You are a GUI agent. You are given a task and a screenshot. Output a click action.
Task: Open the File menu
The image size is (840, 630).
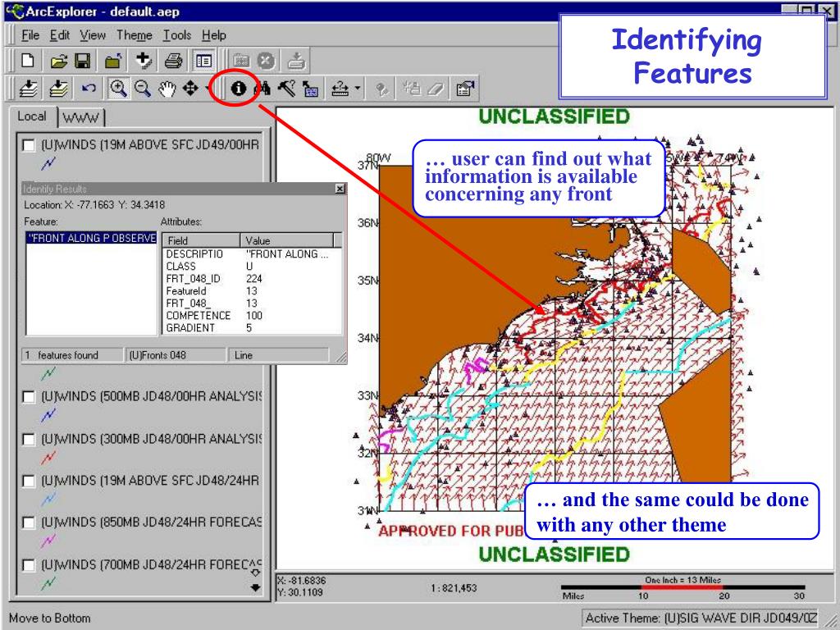click(x=30, y=35)
